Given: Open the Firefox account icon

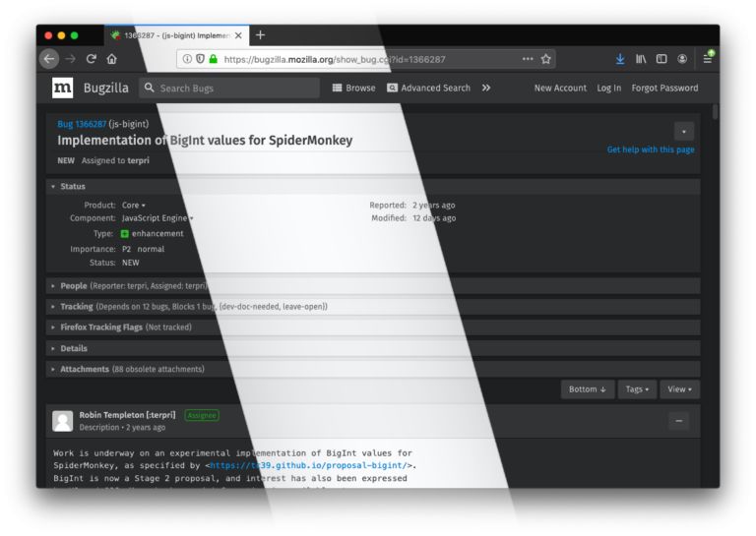Looking at the screenshot, I should coord(682,59).
